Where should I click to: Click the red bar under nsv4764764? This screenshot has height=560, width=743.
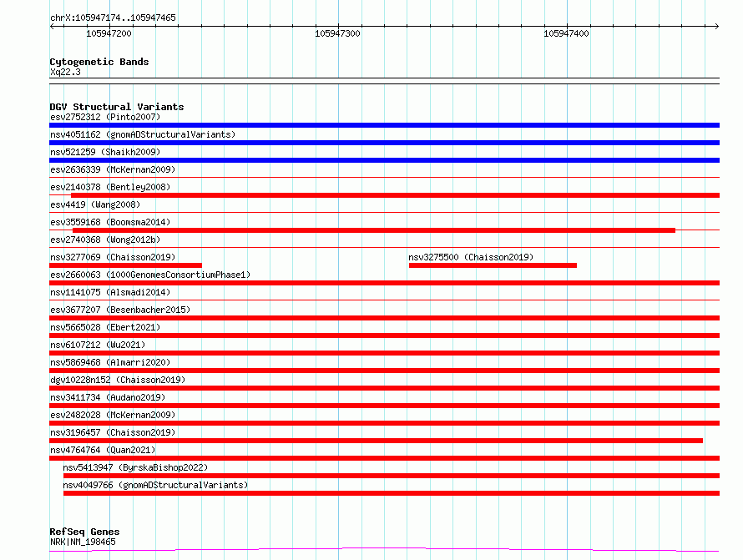(384, 458)
